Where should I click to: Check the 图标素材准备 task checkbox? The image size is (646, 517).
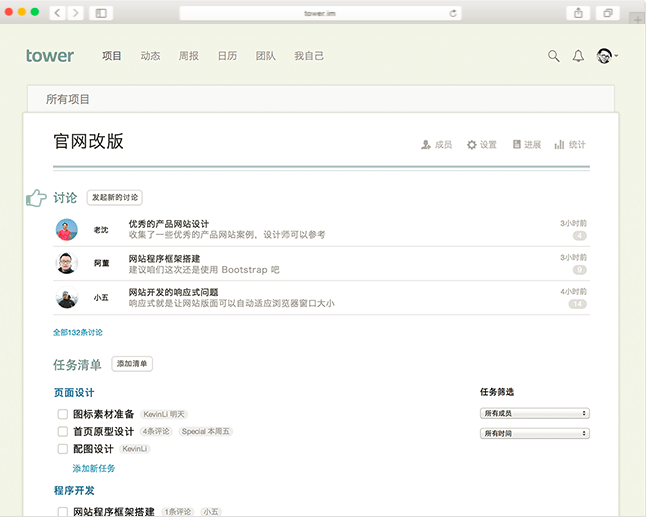(x=63, y=414)
